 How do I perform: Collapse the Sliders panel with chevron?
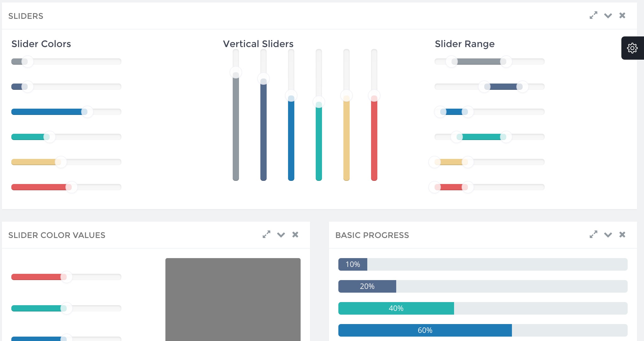608,16
